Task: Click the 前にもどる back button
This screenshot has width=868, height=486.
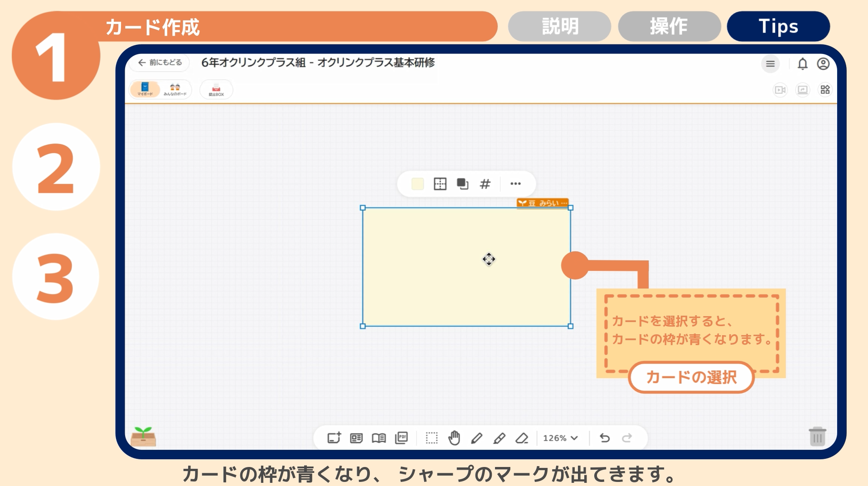Action: [x=160, y=63]
